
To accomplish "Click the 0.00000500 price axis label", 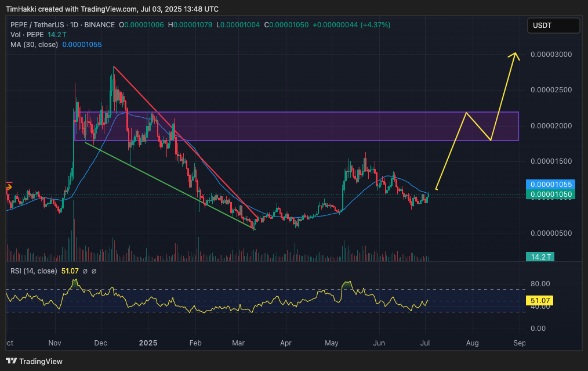I will 551,233.
